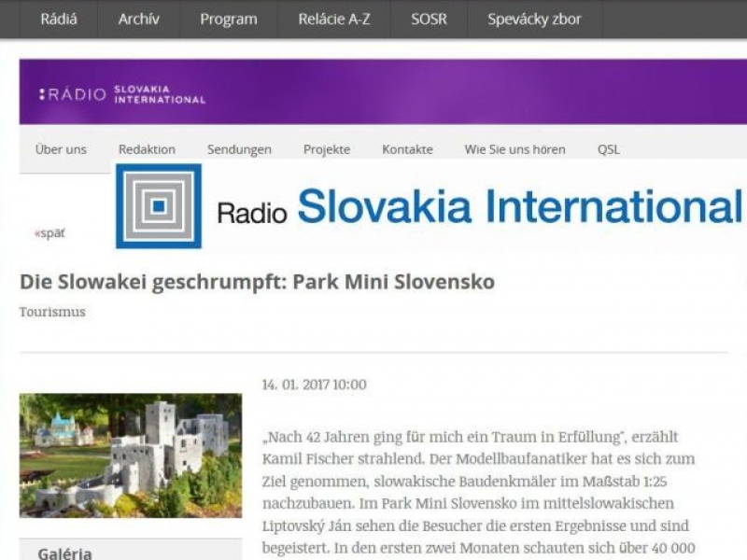Open the QSL tab

coord(609,149)
